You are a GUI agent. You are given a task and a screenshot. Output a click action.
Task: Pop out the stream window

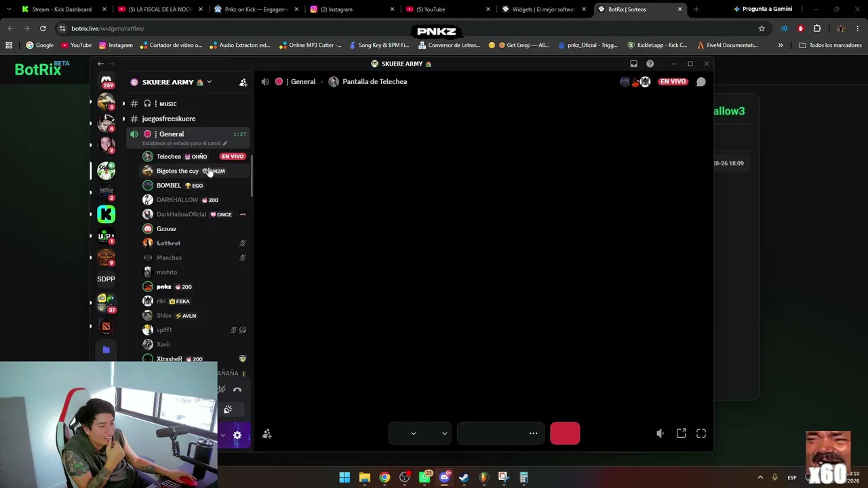682,433
